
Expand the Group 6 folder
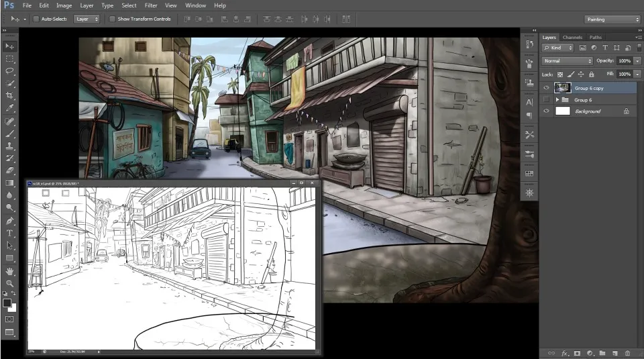coord(557,100)
